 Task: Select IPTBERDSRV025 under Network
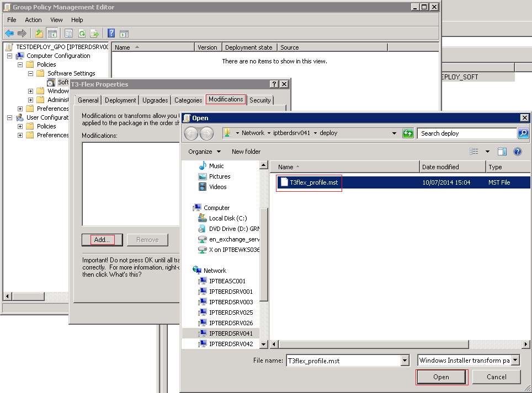tap(231, 313)
